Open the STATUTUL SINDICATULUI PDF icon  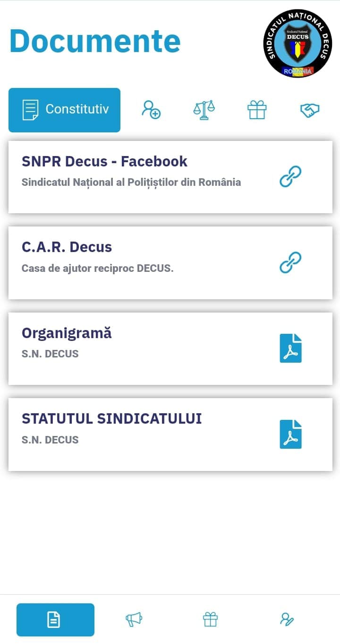290,434
